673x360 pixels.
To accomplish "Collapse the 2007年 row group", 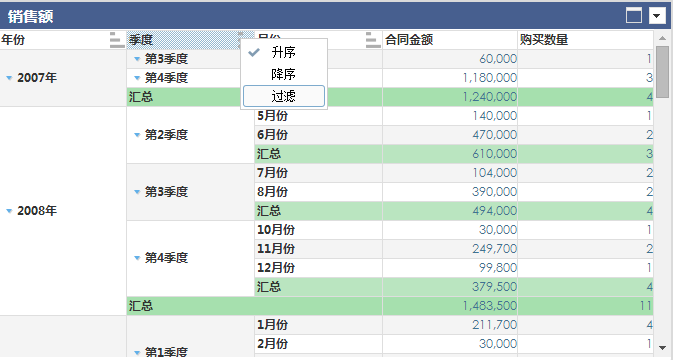I will pos(9,78).
